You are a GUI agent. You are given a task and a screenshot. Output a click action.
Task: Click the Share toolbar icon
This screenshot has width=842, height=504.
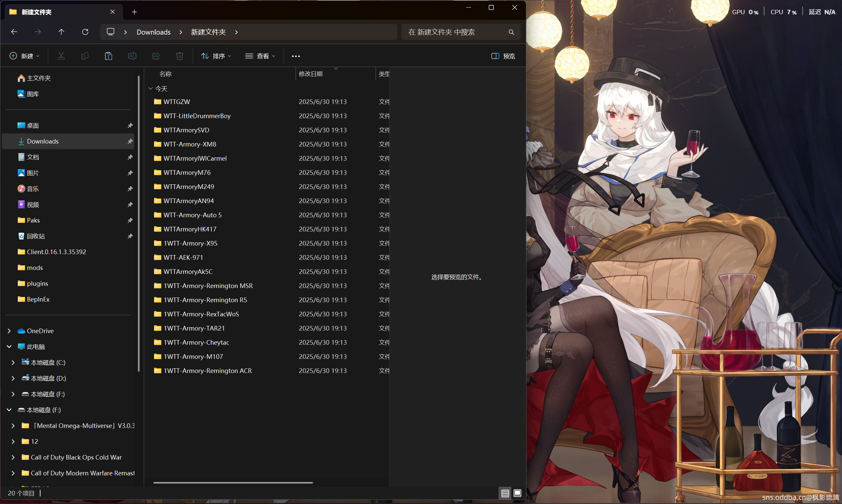[x=156, y=56]
